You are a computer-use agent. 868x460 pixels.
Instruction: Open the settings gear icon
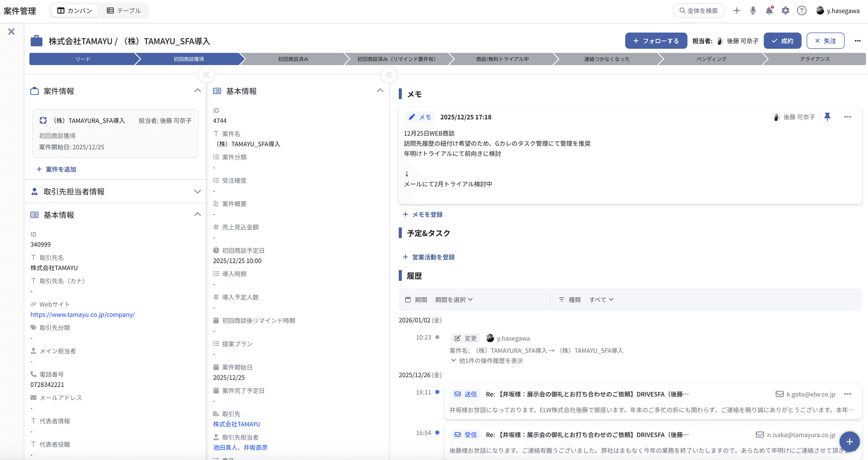(x=785, y=10)
